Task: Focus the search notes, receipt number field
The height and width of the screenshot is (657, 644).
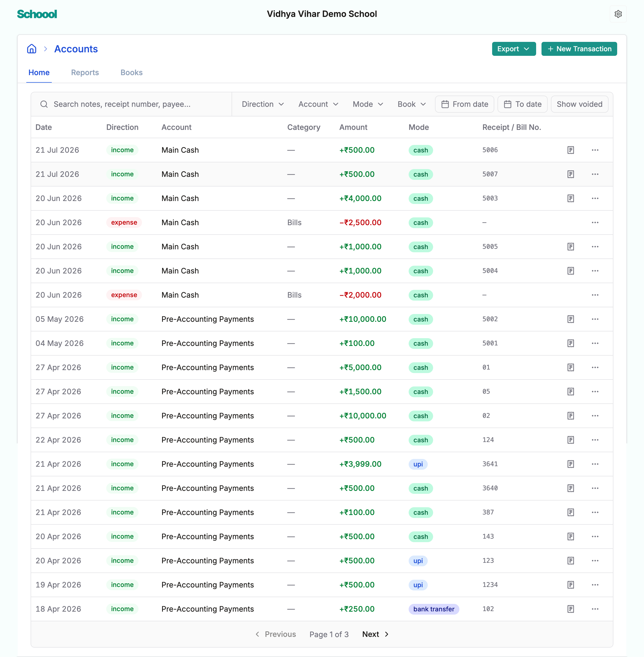Action: coord(131,104)
